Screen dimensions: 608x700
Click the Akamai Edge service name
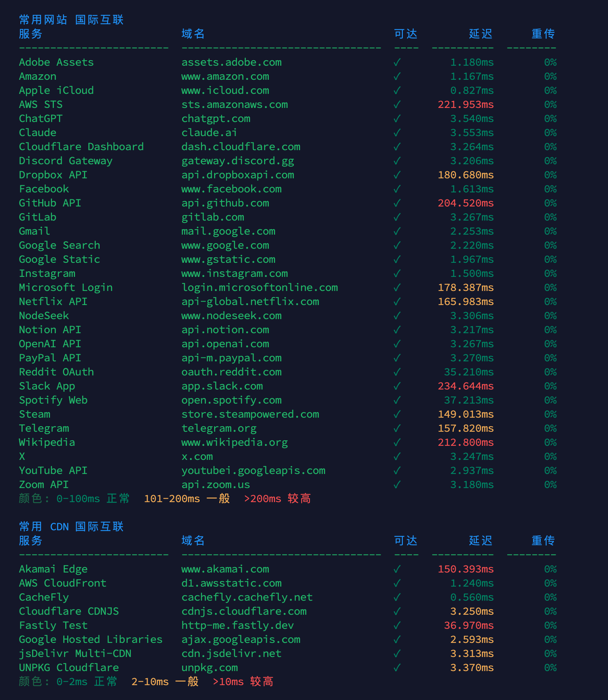53,569
